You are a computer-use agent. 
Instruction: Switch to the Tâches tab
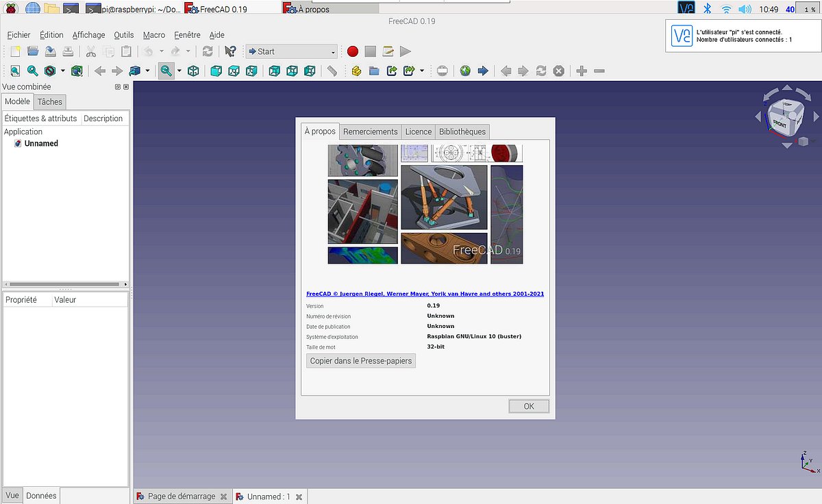pos(49,102)
